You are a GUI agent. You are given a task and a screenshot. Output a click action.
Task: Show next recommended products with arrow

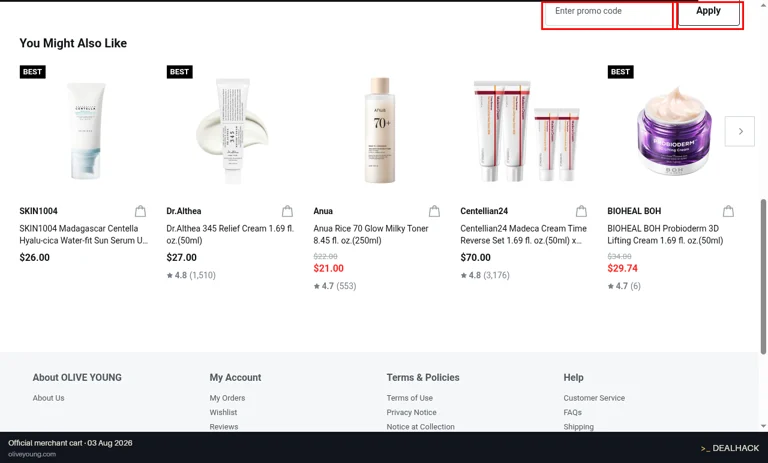[740, 131]
